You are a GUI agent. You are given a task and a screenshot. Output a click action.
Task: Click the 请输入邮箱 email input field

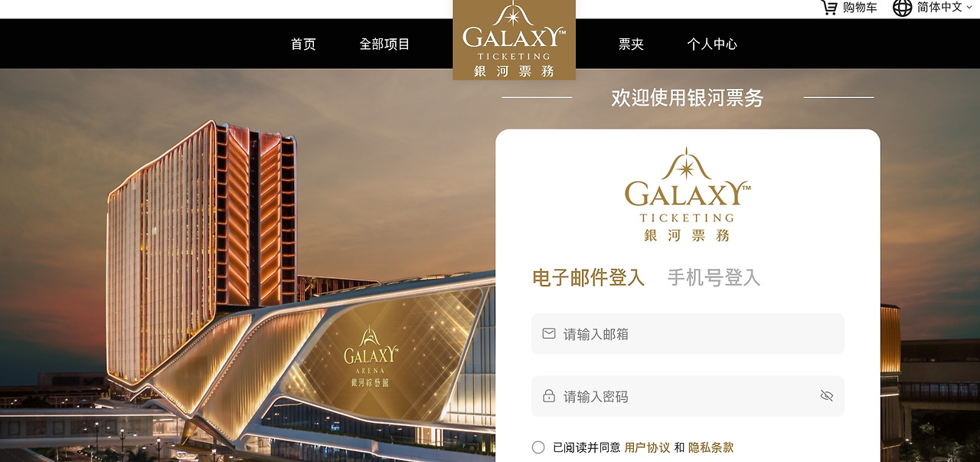coord(688,334)
